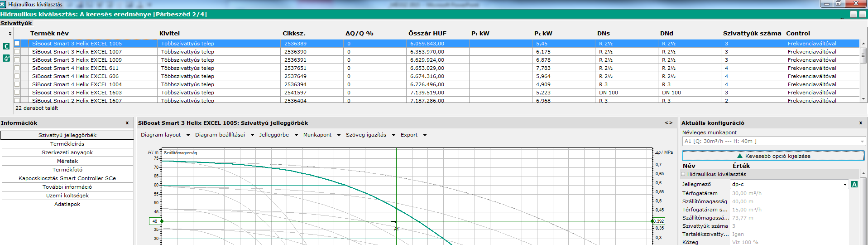
Task: Tick checkbox for SiBoost Smart 4 Helix EXCEL 1004
Action: tap(17, 84)
